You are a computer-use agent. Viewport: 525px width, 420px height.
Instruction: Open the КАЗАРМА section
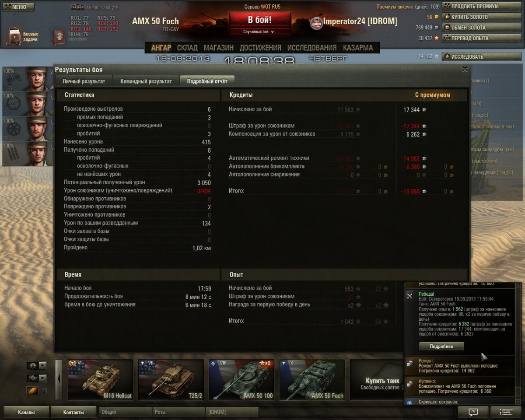coord(358,48)
